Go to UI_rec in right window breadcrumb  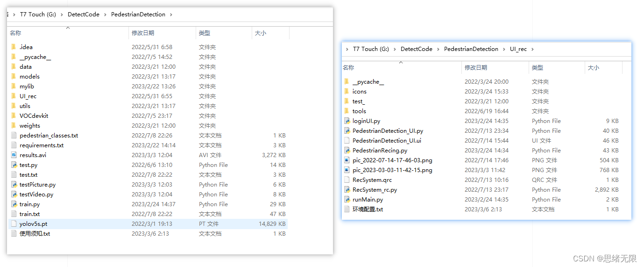point(518,49)
